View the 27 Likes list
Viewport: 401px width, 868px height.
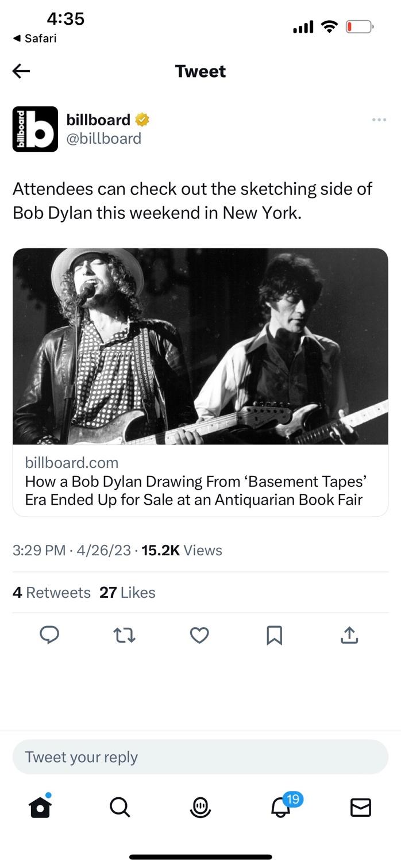pyautogui.click(x=128, y=592)
